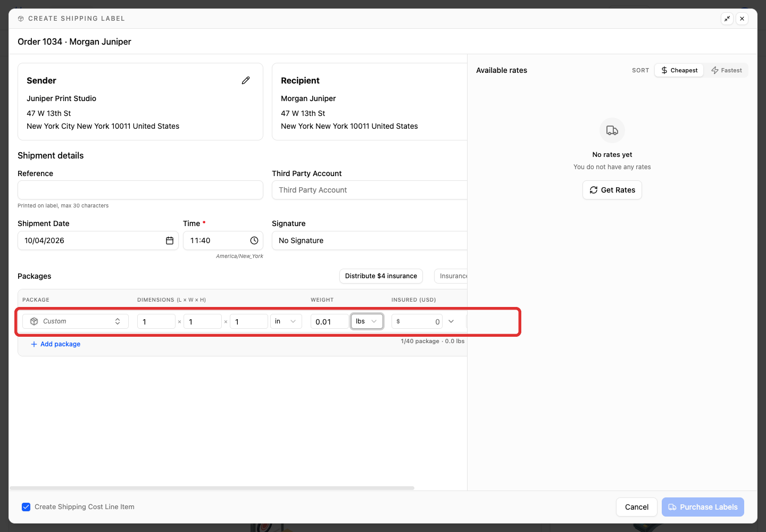This screenshot has width=766, height=532.
Task: Click Distribute $4 insurance button
Action: pyautogui.click(x=381, y=276)
